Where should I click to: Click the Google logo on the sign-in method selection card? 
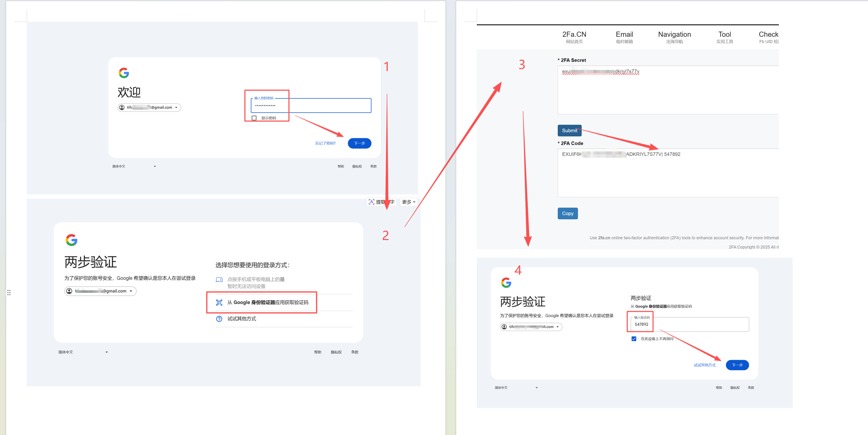[x=71, y=240]
